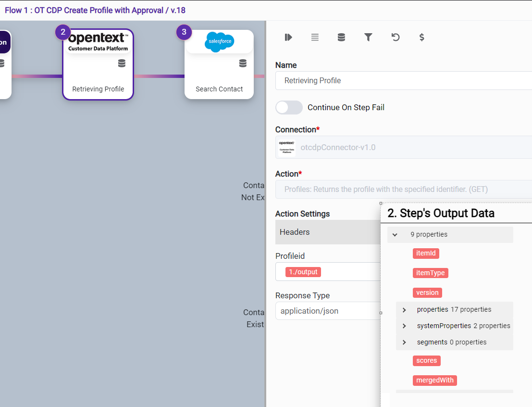
Task: Click database icon on Retrieving Profile node
Action: 122,64
